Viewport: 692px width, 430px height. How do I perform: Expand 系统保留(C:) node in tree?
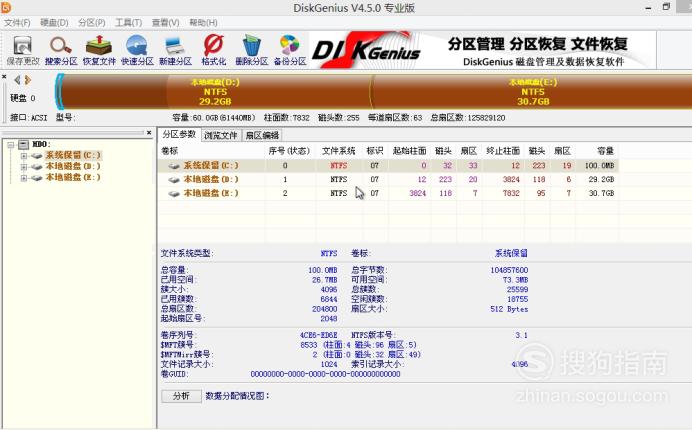click(24, 156)
